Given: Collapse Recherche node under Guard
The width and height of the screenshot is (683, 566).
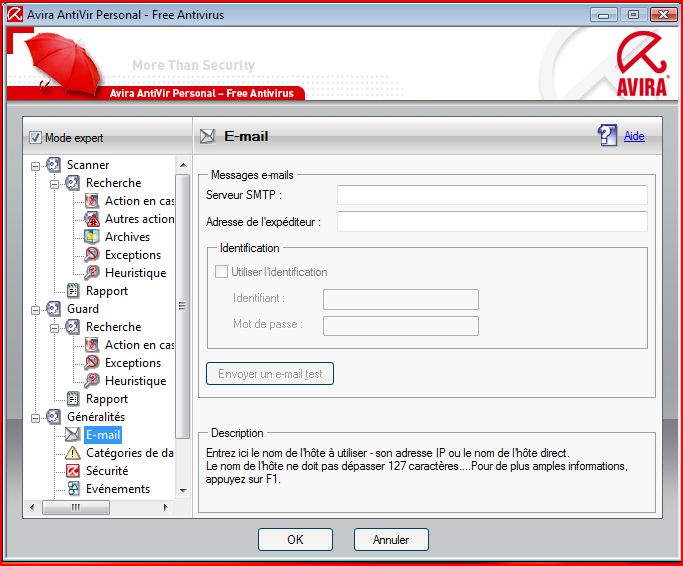Looking at the screenshot, I should 54,328.
